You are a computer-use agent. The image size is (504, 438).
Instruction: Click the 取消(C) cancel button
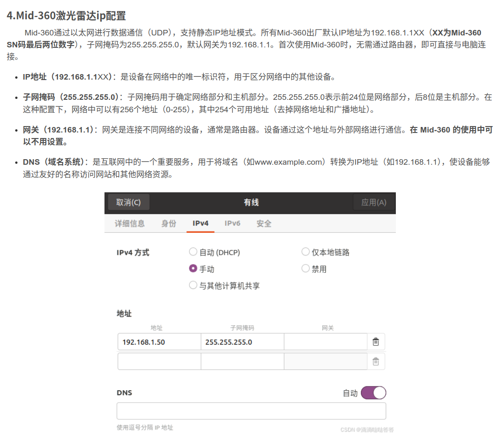(x=128, y=202)
